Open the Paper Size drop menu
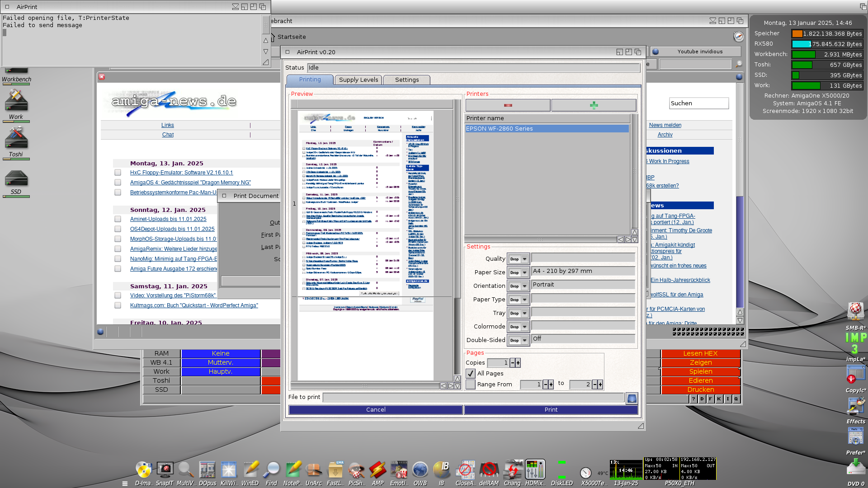 click(x=518, y=273)
